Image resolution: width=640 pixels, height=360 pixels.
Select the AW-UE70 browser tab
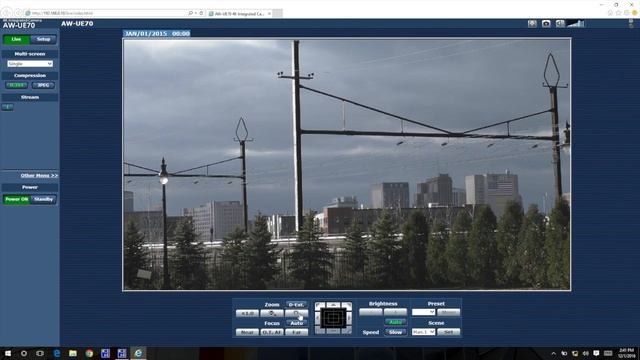pos(239,13)
